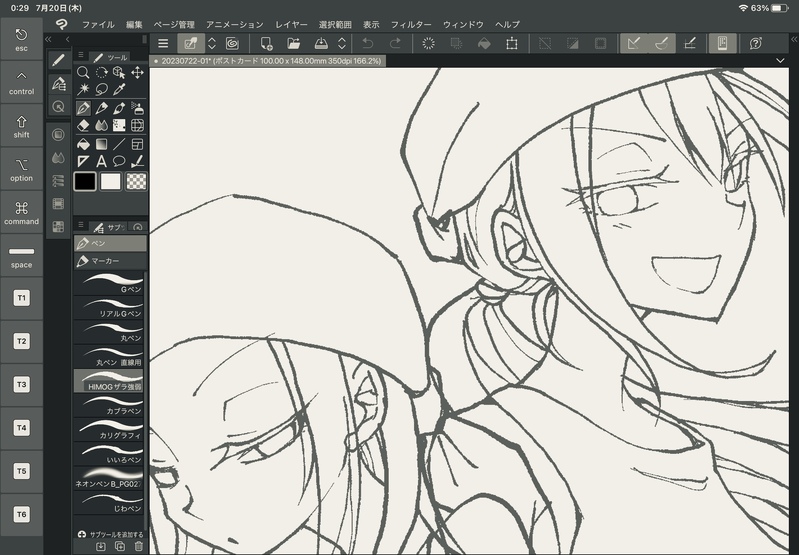Open the CLIP STUDIO app icon
799x555 pixels.
pos(62,24)
